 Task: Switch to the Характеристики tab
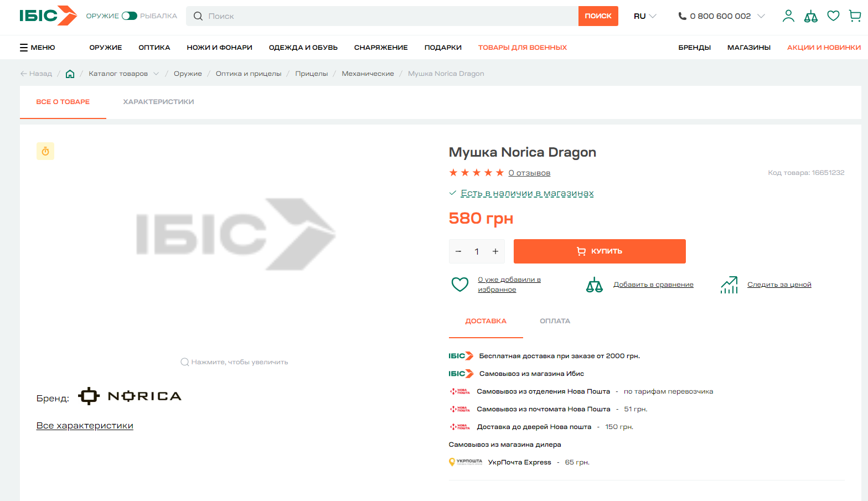pos(158,102)
